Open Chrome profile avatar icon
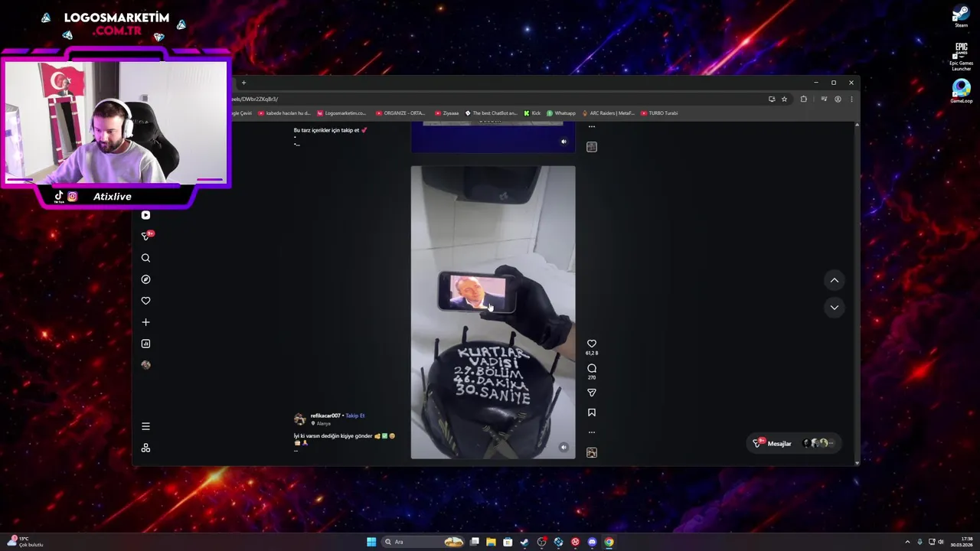Screen dimensions: 980x551 coord(838,99)
